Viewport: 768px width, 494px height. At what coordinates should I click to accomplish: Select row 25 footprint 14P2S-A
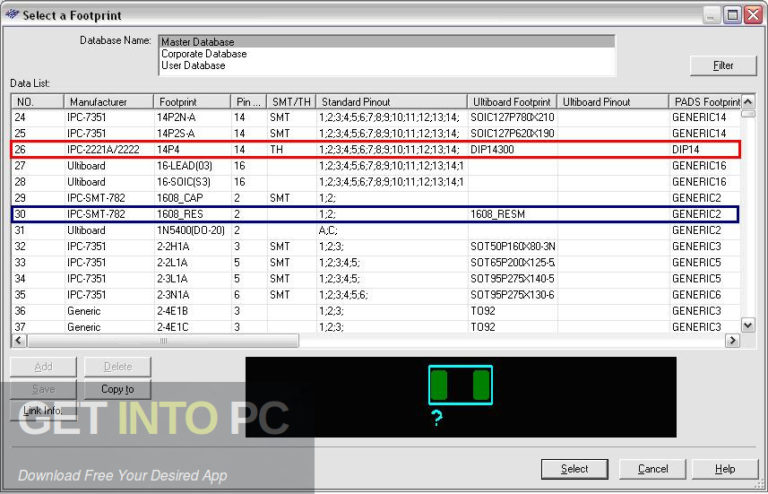pyautogui.click(x=376, y=133)
